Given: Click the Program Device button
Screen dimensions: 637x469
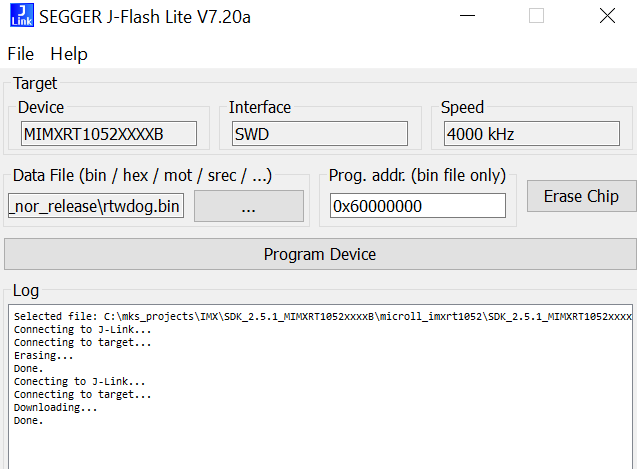Looking at the screenshot, I should pyautogui.click(x=320, y=254).
